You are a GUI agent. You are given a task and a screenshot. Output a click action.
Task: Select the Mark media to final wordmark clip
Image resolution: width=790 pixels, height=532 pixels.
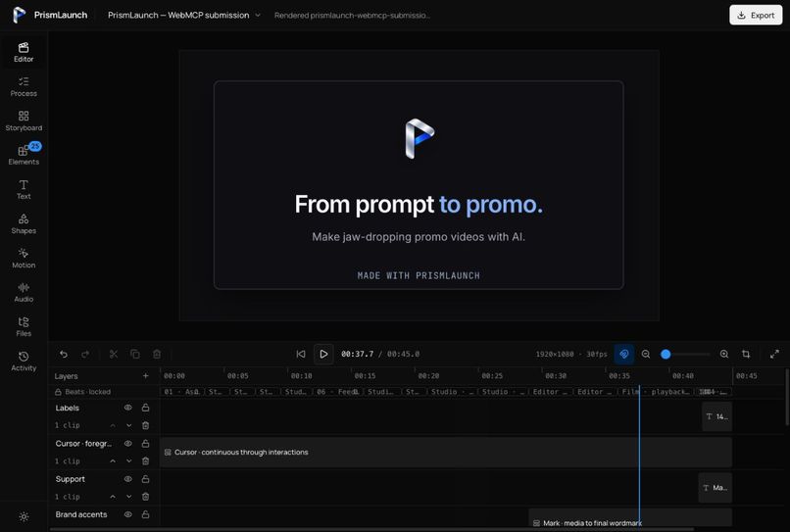(630, 520)
